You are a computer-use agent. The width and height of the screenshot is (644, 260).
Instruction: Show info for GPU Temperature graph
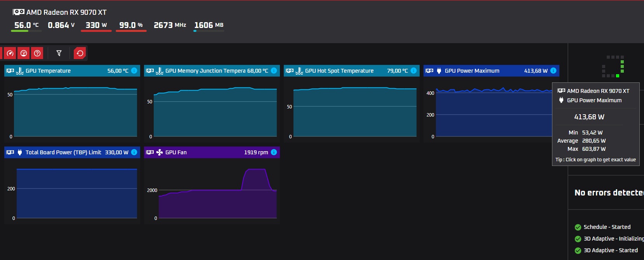click(134, 70)
